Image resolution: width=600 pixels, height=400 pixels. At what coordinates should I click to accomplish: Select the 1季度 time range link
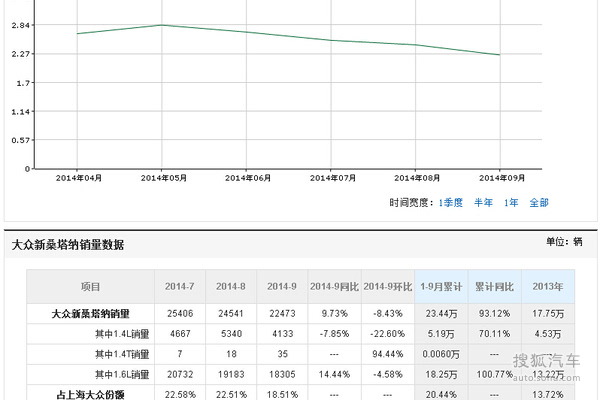click(x=451, y=202)
